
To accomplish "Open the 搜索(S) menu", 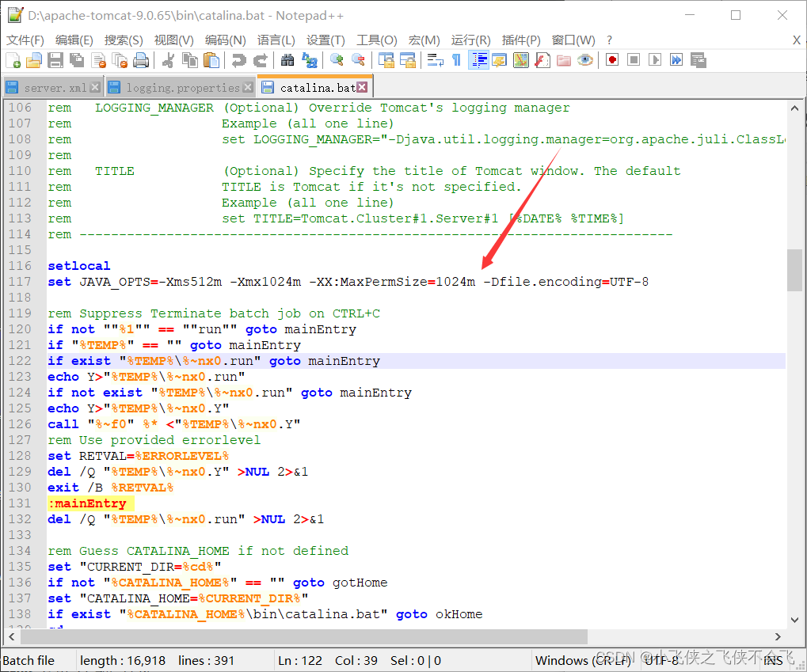I will coord(124,40).
